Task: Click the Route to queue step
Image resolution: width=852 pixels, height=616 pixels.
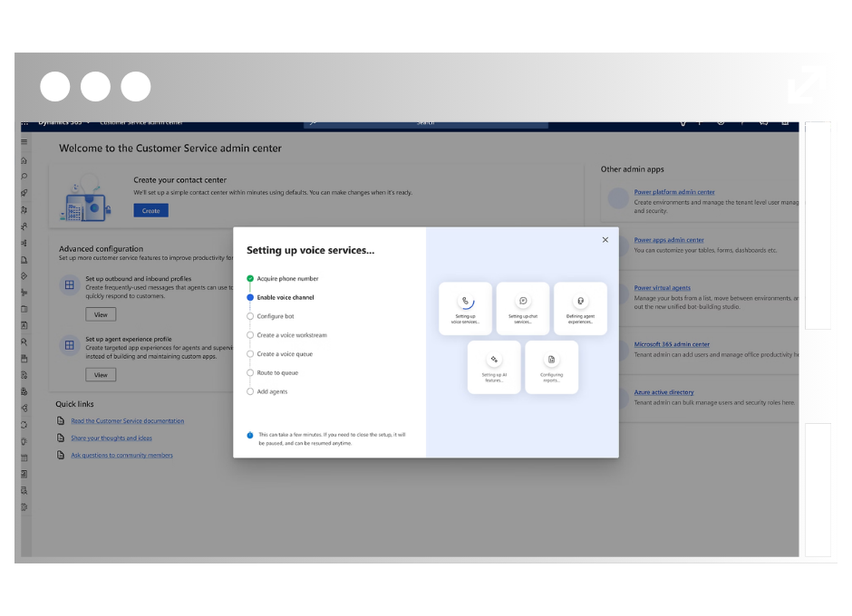Action: pyautogui.click(x=273, y=372)
